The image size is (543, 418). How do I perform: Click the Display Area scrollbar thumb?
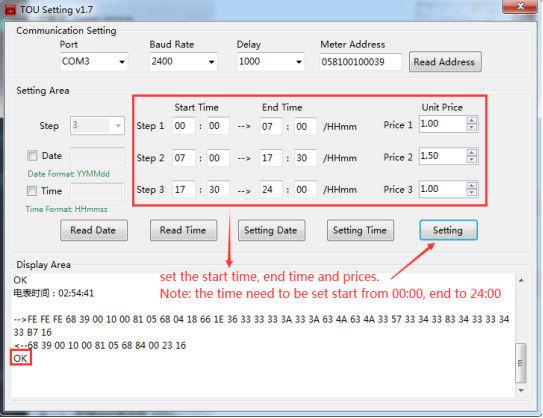click(520, 362)
